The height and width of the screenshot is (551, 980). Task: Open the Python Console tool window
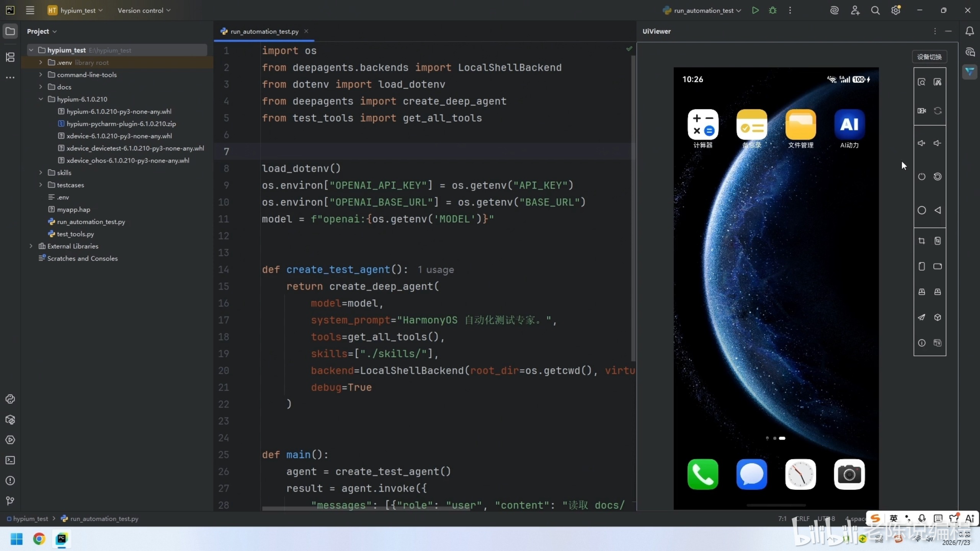(10, 399)
